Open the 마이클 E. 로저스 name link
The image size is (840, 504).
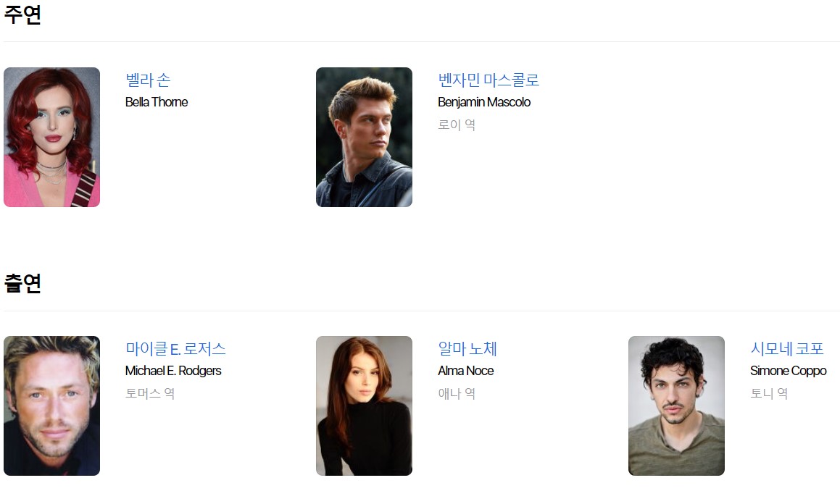pyautogui.click(x=175, y=349)
